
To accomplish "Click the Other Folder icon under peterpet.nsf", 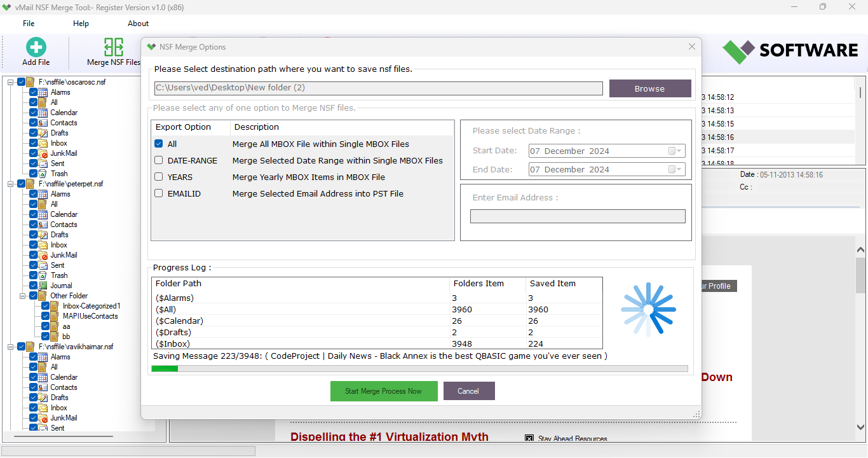I will click(43, 296).
